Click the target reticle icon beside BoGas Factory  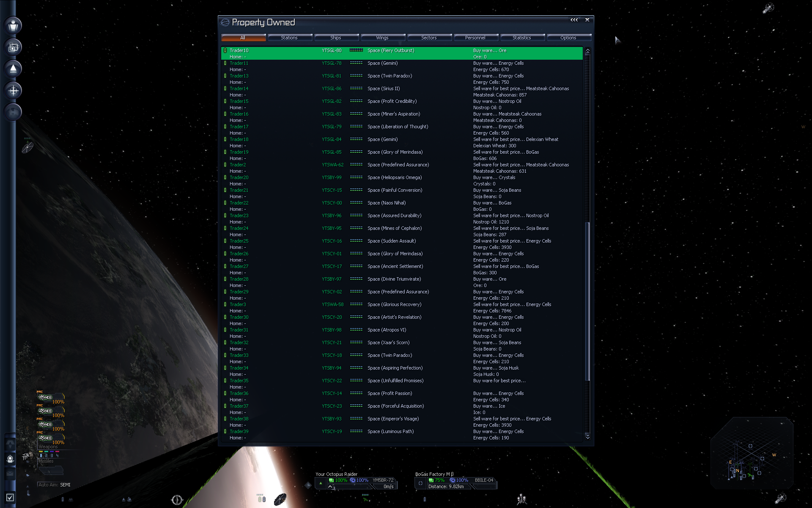[420, 483]
